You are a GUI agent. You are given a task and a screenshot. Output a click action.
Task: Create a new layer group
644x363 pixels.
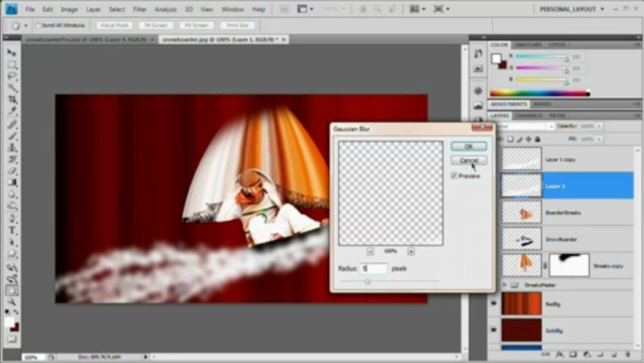(x=600, y=355)
